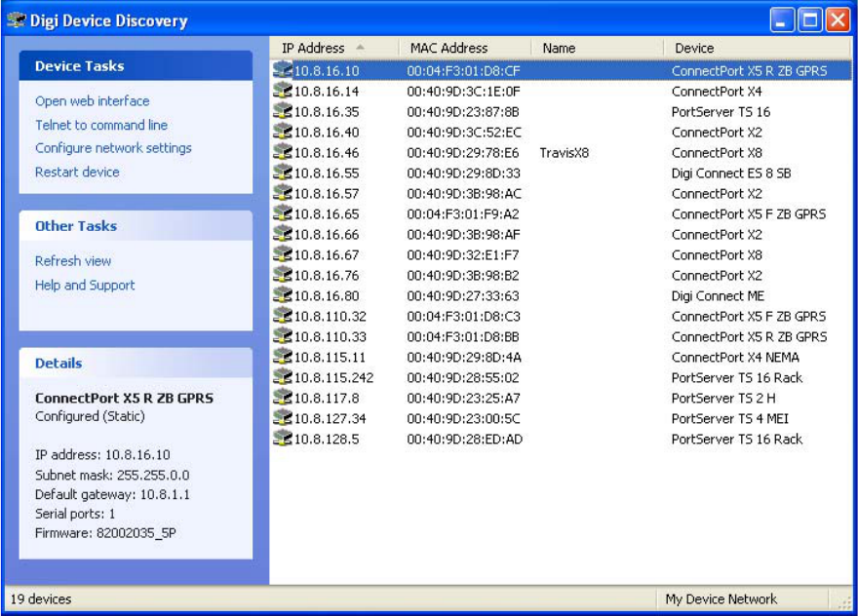The height and width of the screenshot is (616, 858).
Task: Select MAC address 00:40:9D:23:87:8B
Action: tap(463, 112)
